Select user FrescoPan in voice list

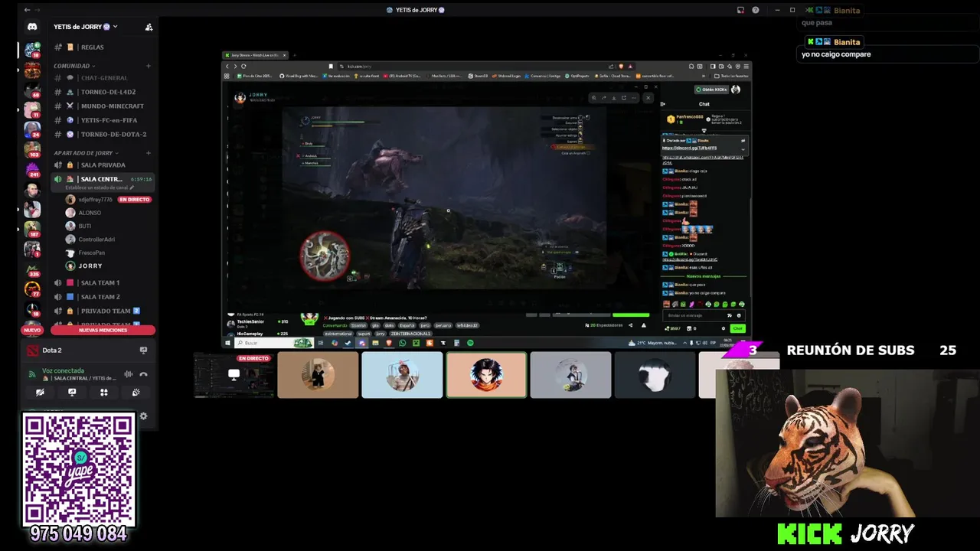coord(91,253)
